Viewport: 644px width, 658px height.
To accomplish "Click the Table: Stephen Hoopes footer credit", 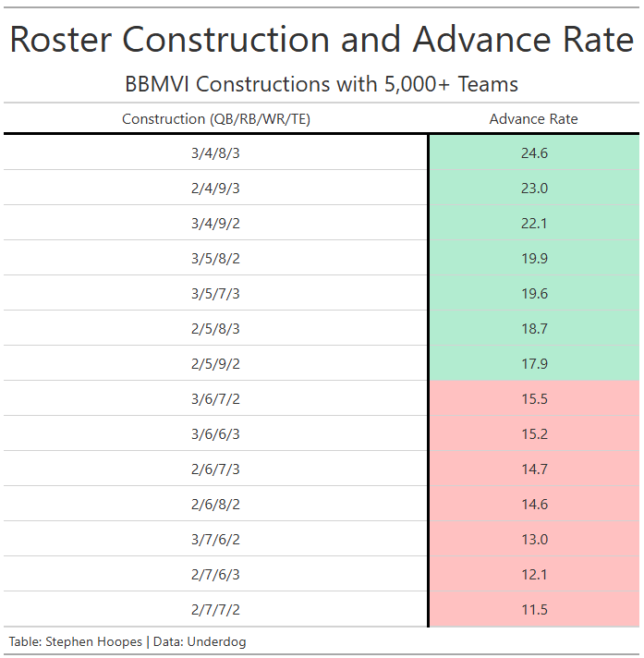I will [x=76, y=641].
